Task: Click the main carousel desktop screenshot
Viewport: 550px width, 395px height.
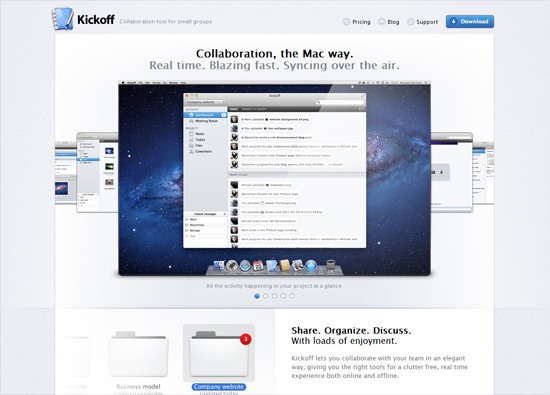Action: [x=275, y=178]
